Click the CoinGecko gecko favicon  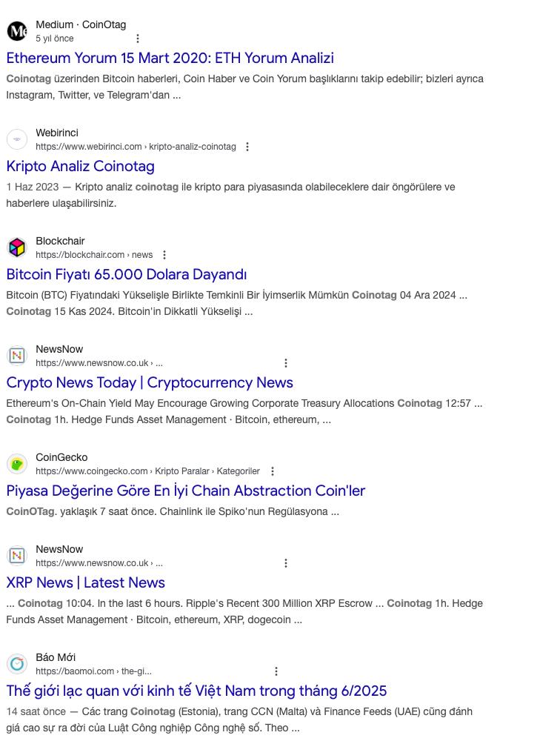click(17, 464)
